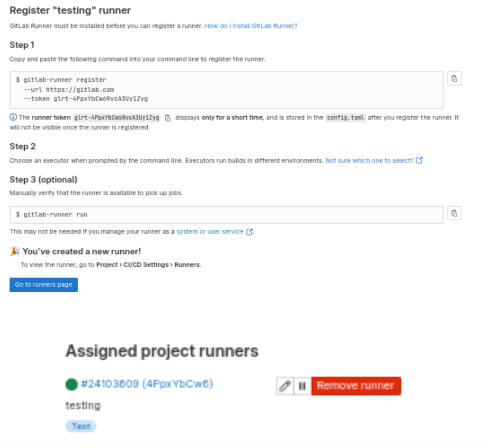
Task: Open How do I install GitLab Runner link
Action: (251, 26)
